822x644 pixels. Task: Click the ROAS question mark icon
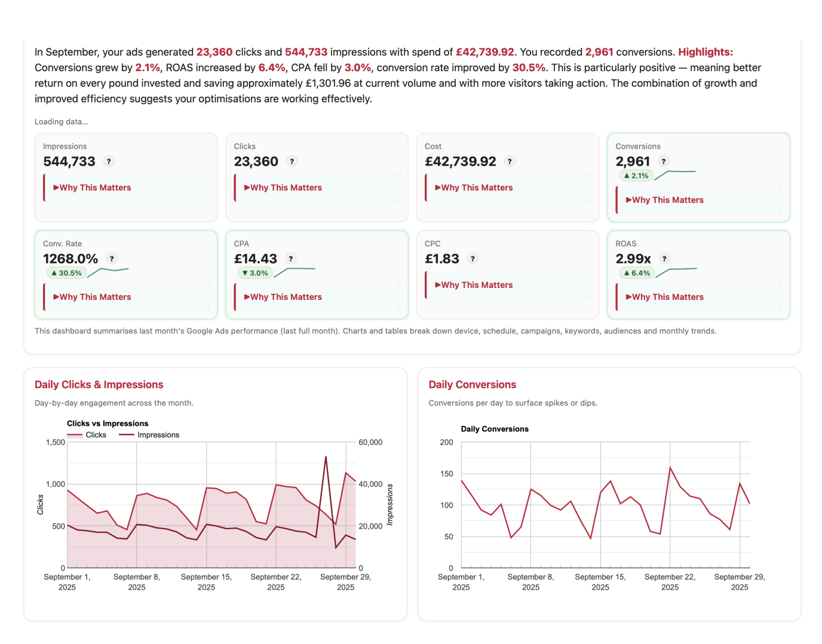pyautogui.click(x=664, y=259)
